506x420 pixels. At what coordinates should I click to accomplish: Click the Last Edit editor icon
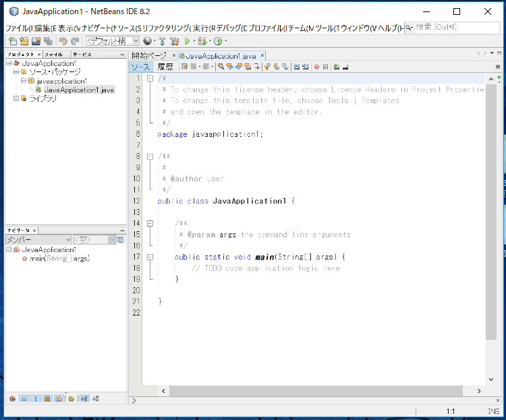point(185,67)
